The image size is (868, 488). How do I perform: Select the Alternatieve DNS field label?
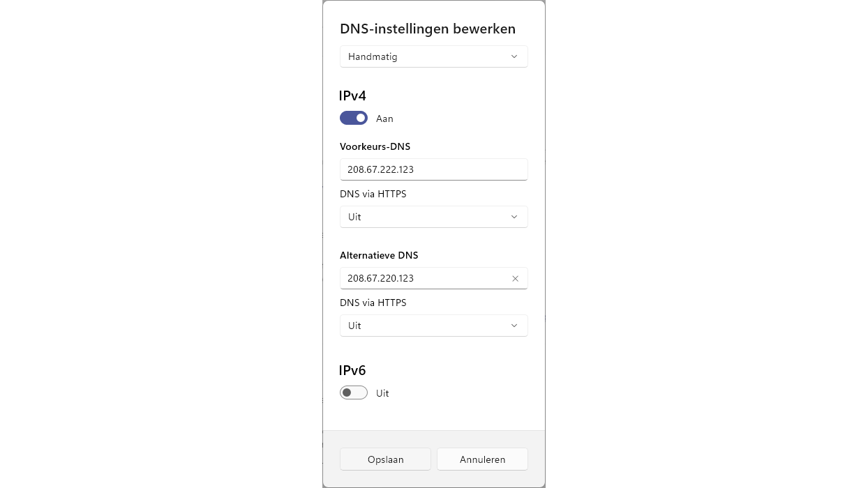pos(379,255)
